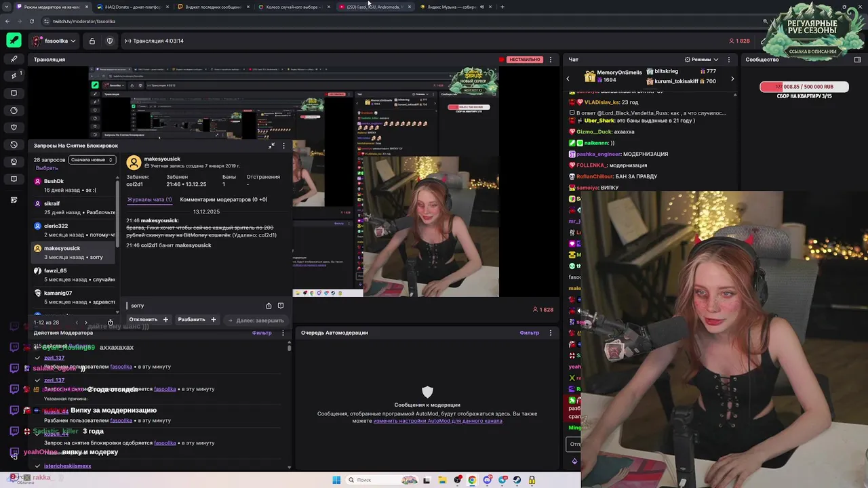Open the Telegram taskbar icon
This screenshot has width=868, height=488.
click(x=502, y=480)
